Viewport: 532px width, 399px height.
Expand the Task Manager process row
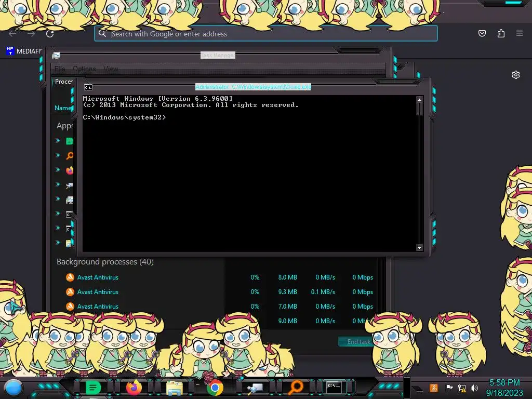click(58, 199)
